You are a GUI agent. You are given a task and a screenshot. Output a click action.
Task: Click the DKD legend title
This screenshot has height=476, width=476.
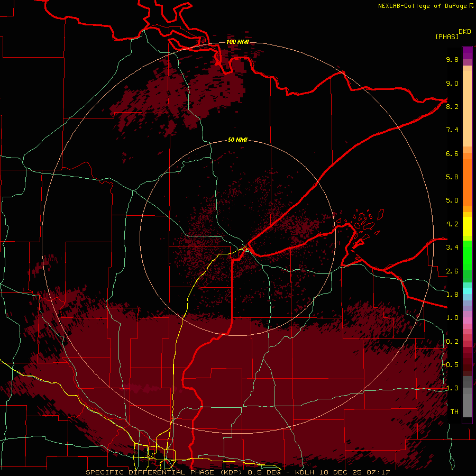coord(465,32)
